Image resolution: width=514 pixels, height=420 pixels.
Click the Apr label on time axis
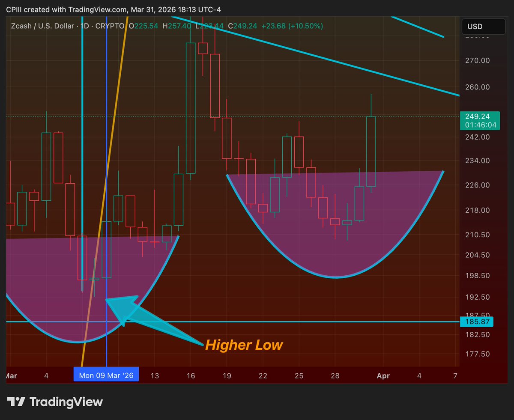[x=383, y=376]
